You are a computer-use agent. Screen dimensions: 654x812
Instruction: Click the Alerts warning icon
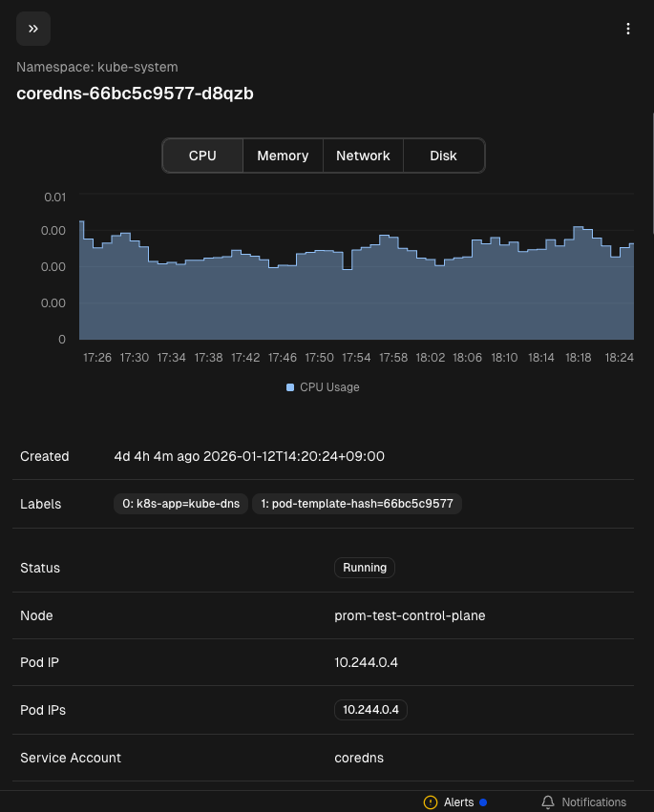431,802
